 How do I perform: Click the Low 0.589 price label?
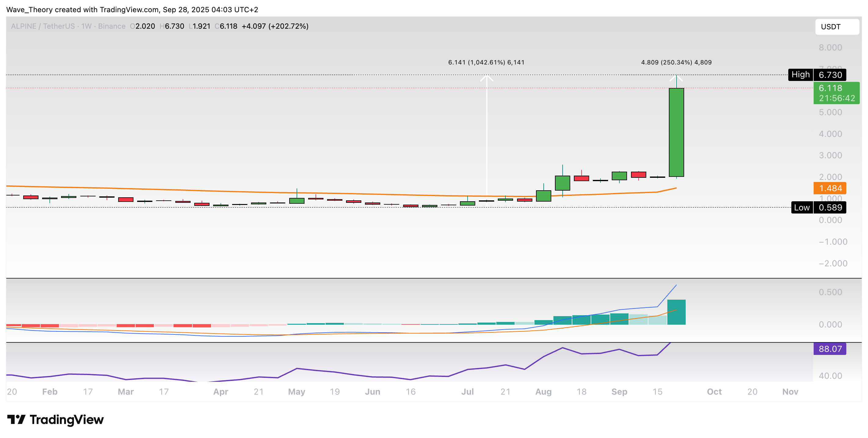pyautogui.click(x=819, y=207)
